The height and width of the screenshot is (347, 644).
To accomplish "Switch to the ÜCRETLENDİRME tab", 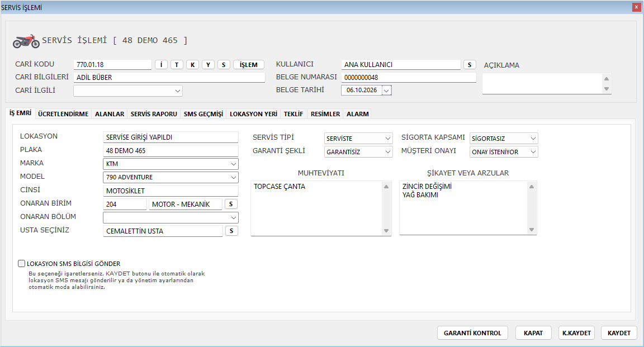I will pyautogui.click(x=63, y=114).
